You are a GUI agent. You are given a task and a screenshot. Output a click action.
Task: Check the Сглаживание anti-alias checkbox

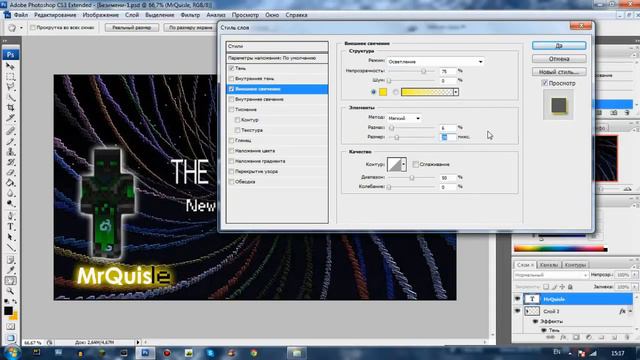(416, 164)
